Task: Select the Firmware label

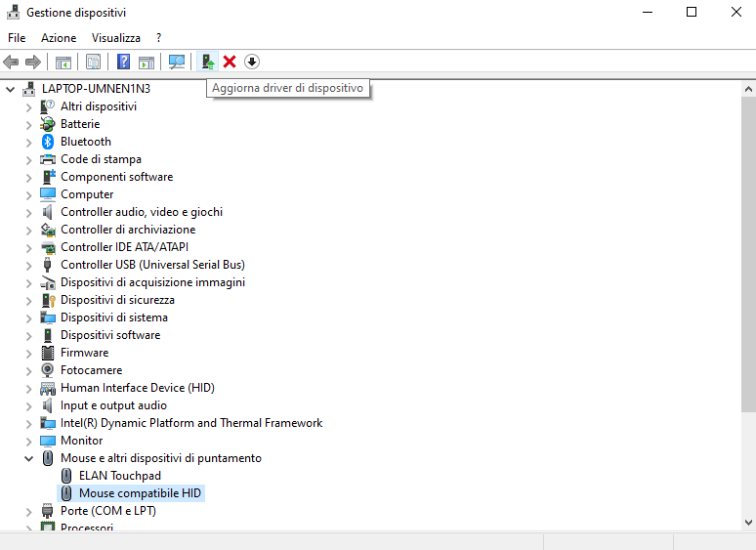Action: 84,353
